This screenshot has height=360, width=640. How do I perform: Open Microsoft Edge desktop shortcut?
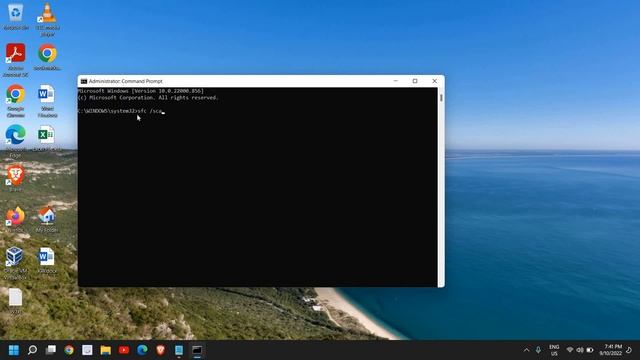(x=16, y=141)
